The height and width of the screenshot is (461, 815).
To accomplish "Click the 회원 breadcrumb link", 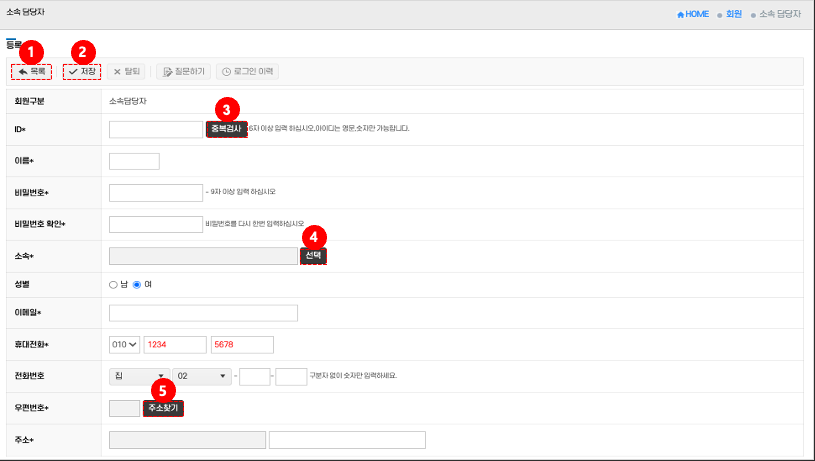I will pos(733,14).
